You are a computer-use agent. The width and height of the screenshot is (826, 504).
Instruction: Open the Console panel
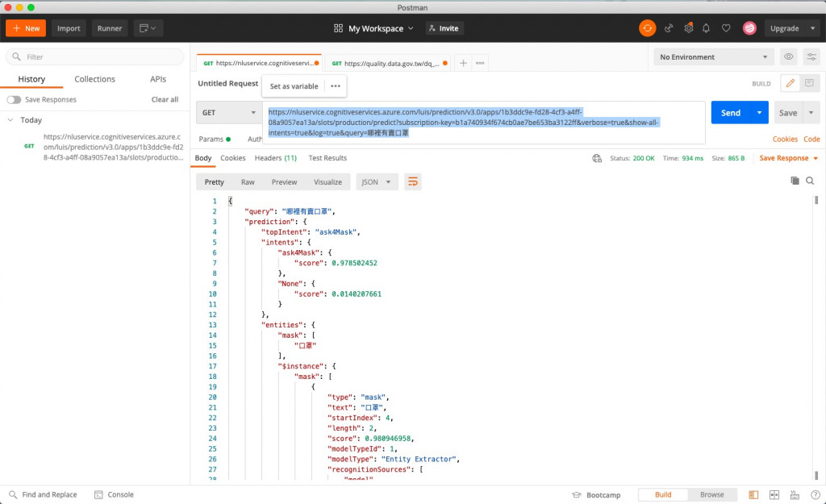coord(114,494)
